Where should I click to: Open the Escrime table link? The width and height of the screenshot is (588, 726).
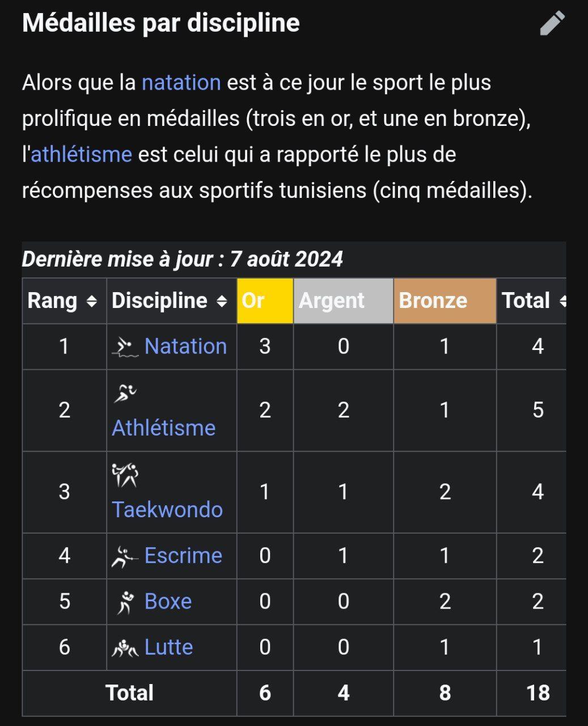pyautogui.click(x=183, y=555)
